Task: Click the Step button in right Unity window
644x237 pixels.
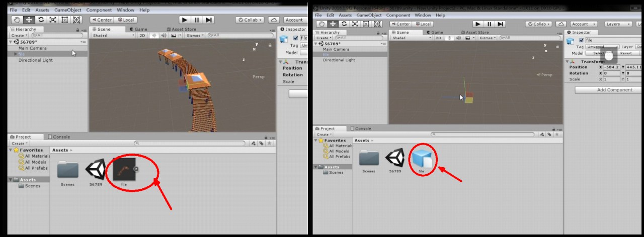Action: tap(500, 24)
